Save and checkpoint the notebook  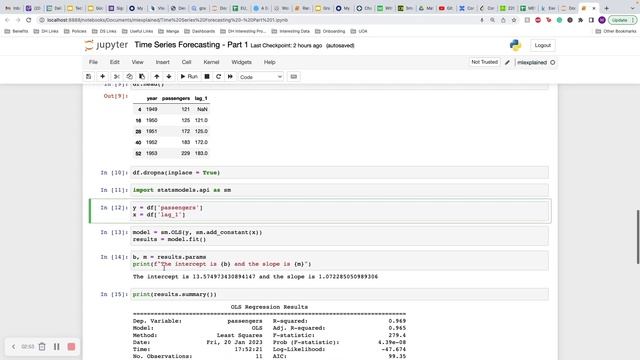pos(89,77)
